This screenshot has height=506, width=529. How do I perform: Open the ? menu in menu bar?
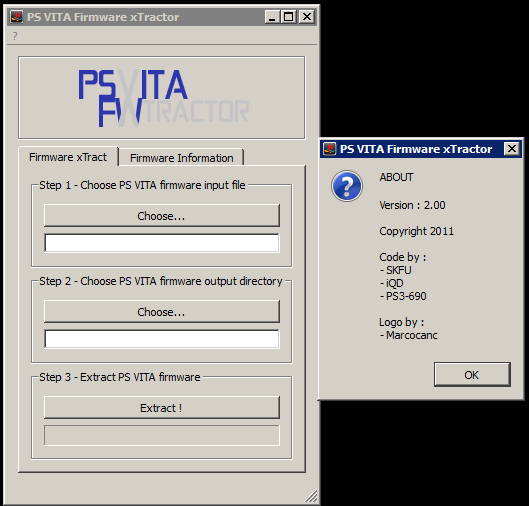tap(15, 36)
